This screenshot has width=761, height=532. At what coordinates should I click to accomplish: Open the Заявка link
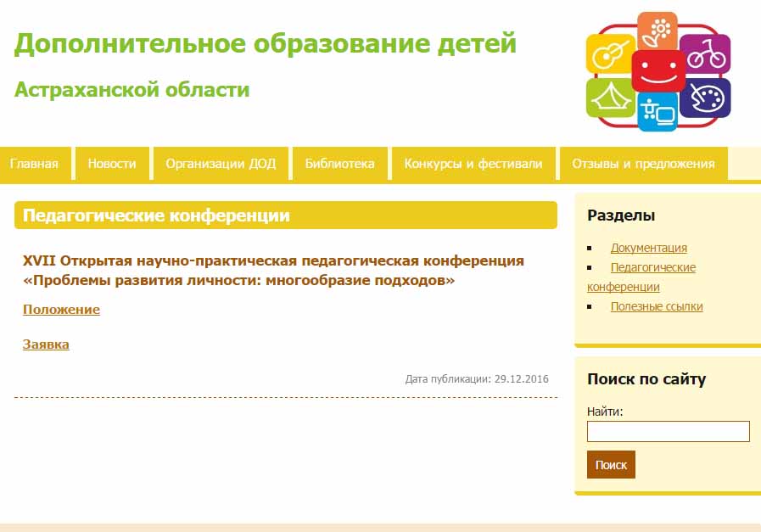(46, 344)
